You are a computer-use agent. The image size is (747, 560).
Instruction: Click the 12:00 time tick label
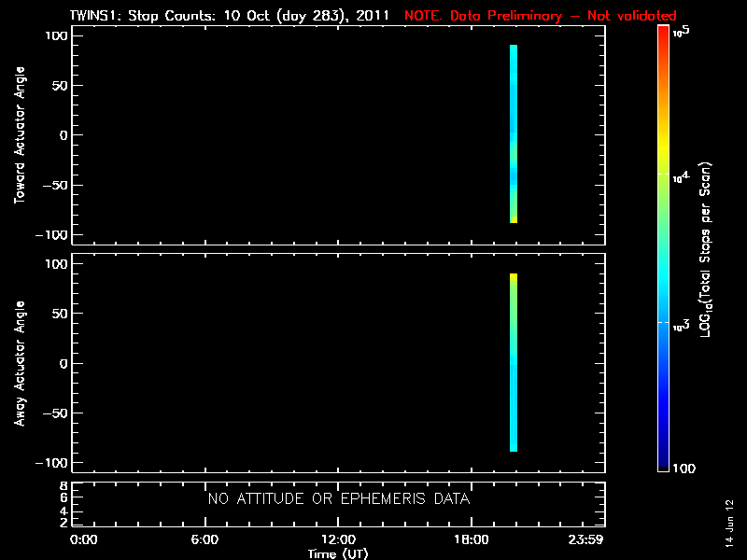pos(338,540)
